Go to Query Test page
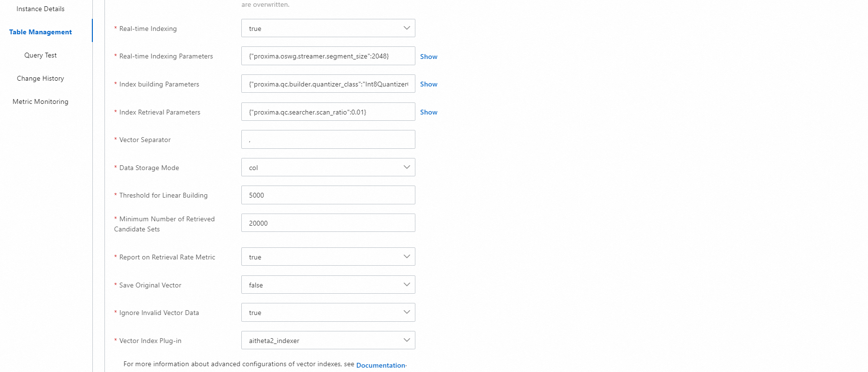This screenshot has width=868, height=372. [41, 55]
